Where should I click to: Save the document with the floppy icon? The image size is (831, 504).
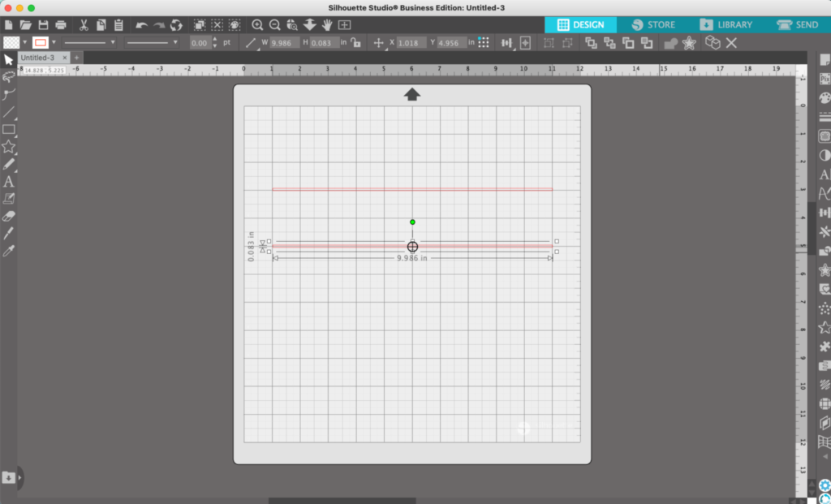(x=44, y=25)
